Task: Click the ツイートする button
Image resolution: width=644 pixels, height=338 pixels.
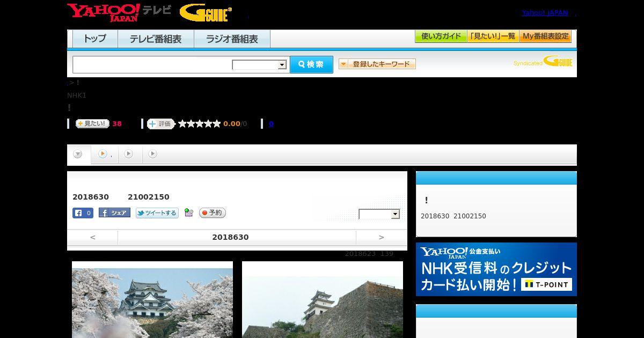Action: click(157, 213)
